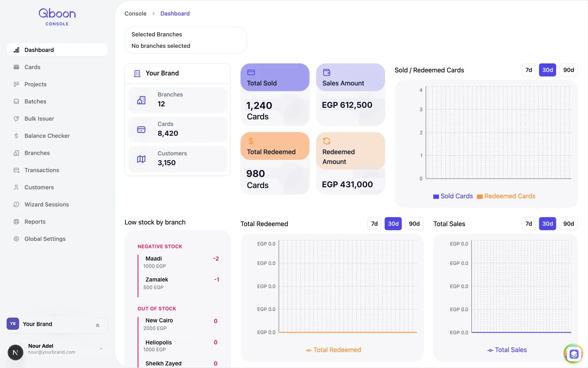Image resolution: width=588 pixels, height=368 pixels.
Task: Click the Cards sidebar icon
Action: (16, 67)
